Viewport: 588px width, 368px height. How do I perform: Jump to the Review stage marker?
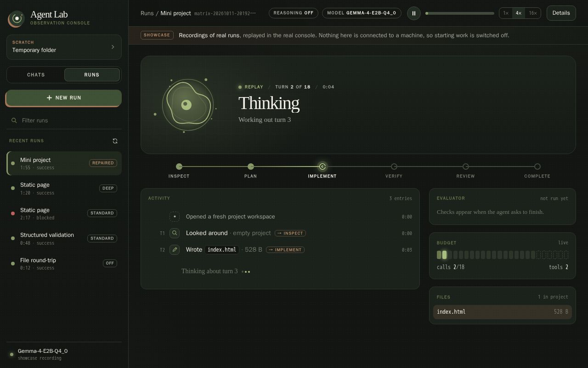(x=466, y=167)
